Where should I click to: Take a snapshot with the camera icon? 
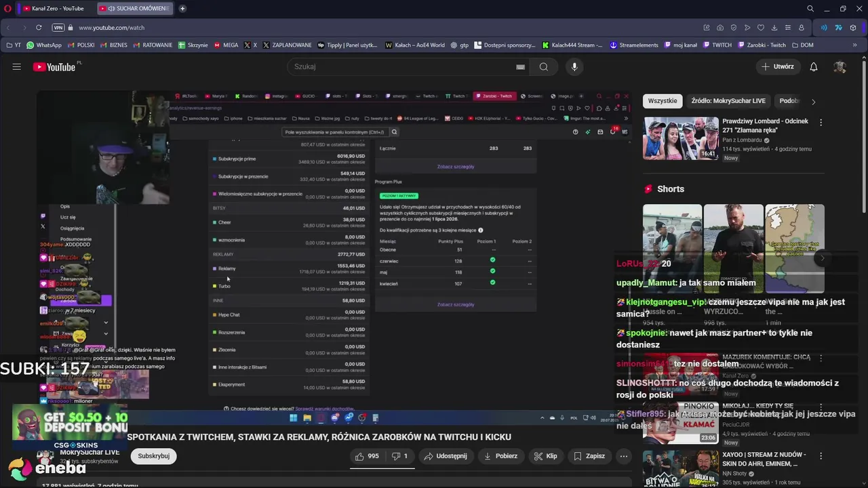(720, 28)
